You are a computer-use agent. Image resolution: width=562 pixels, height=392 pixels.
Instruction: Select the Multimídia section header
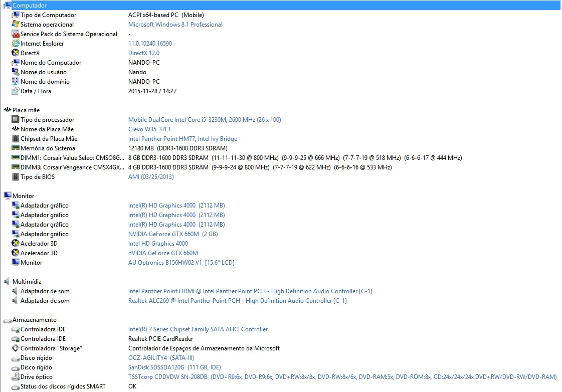pyautogui.click(x=27, y=282)
